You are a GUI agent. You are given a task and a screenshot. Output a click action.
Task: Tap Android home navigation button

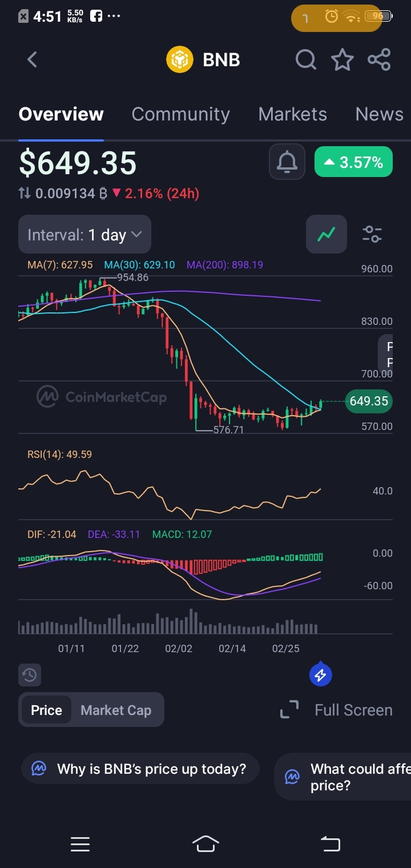click(205, 844)
